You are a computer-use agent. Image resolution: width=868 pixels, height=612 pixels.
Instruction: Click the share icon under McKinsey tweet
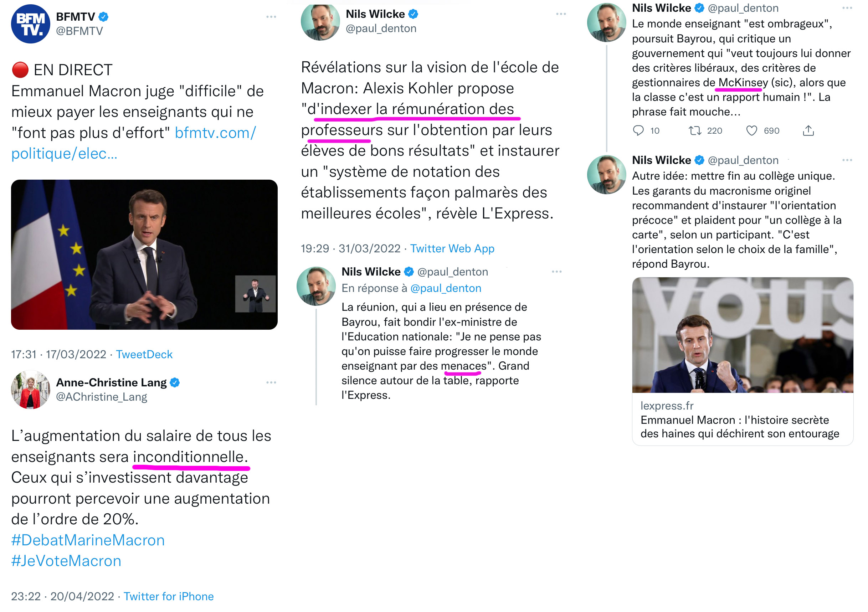point(808,131)
